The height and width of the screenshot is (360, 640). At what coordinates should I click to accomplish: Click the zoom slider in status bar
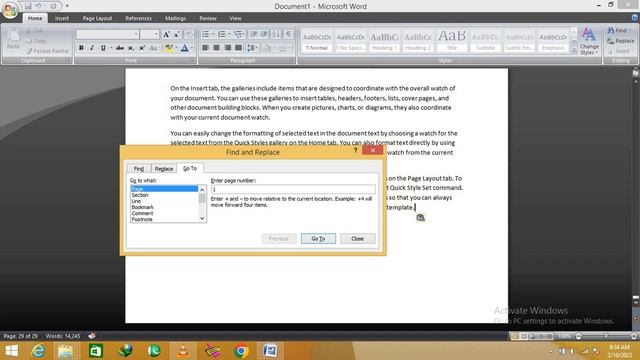(606, 336)
